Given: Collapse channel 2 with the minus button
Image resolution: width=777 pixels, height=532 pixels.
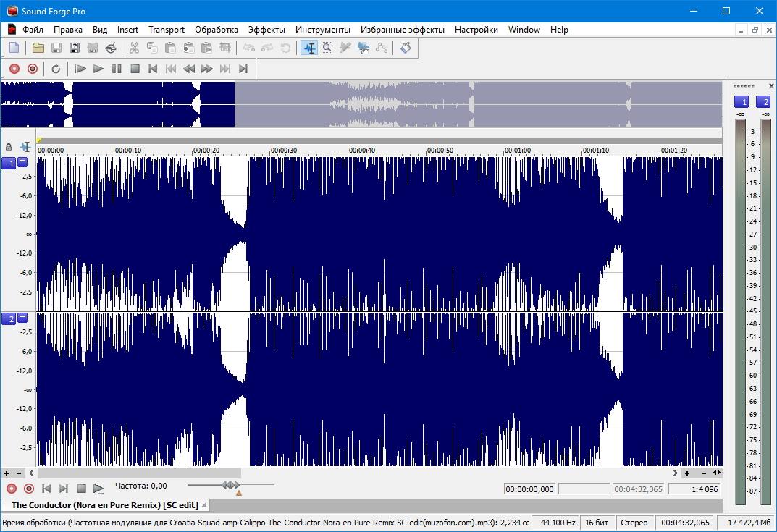Looking at the screenshot, I should [x=22, y=318].
